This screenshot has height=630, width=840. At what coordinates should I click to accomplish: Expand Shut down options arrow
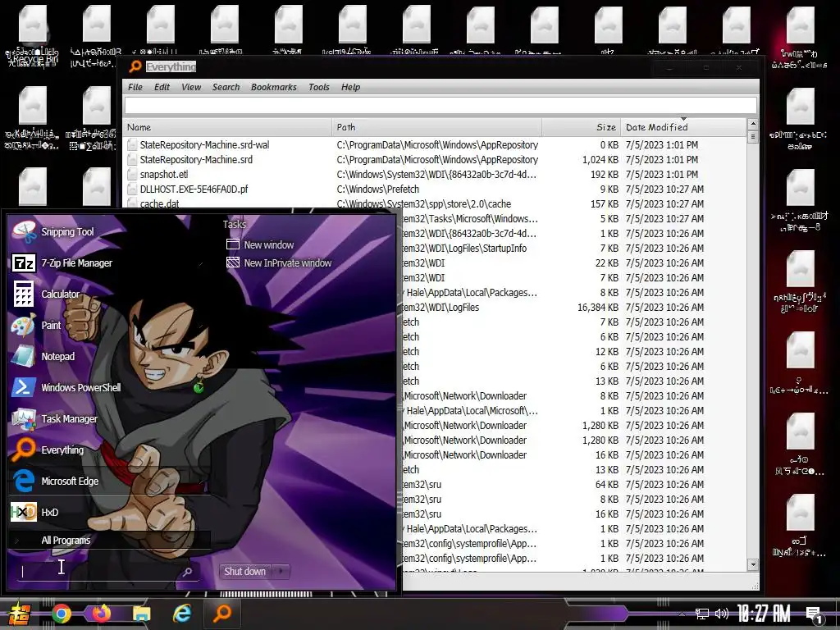coord(281,571)
